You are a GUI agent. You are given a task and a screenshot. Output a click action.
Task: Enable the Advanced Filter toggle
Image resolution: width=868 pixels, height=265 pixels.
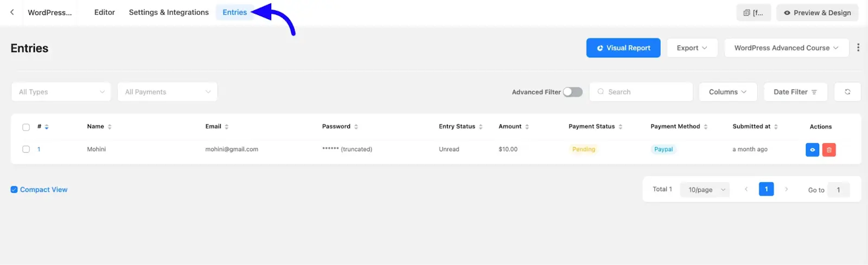(572, 92)
